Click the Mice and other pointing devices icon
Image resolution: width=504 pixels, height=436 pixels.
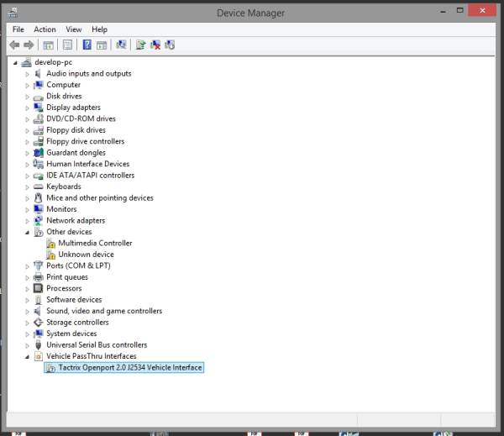click(39, 198)
